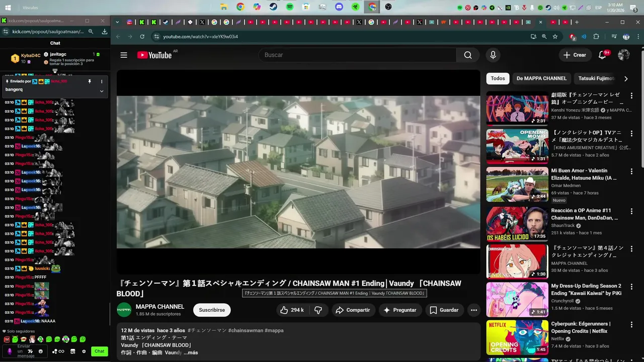Image resolution: width=644 pixels, height=362 pixels.
Task: Open File Explorer from the taskbar
Action: pyautogui.click(x=224, y=7)
